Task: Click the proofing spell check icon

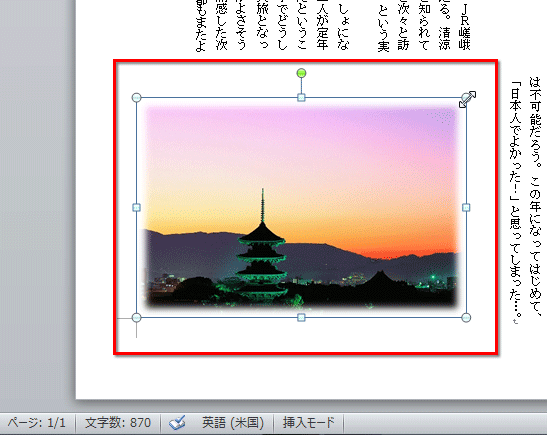Action: [177, 423]
